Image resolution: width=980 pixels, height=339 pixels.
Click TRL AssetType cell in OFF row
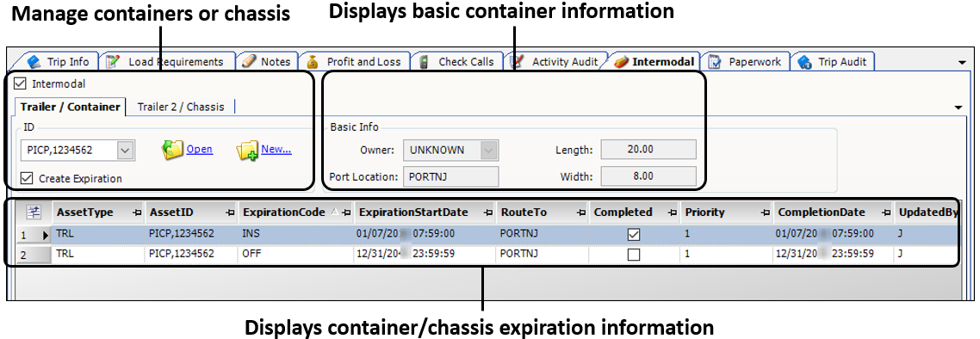pyautogui.click(x=99, y=254)
